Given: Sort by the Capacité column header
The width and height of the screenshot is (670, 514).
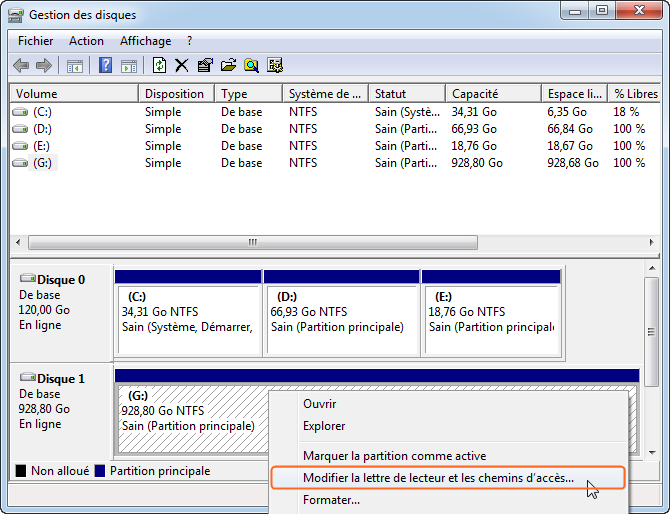Looking at the screenshot, I should tap(494, 94).
